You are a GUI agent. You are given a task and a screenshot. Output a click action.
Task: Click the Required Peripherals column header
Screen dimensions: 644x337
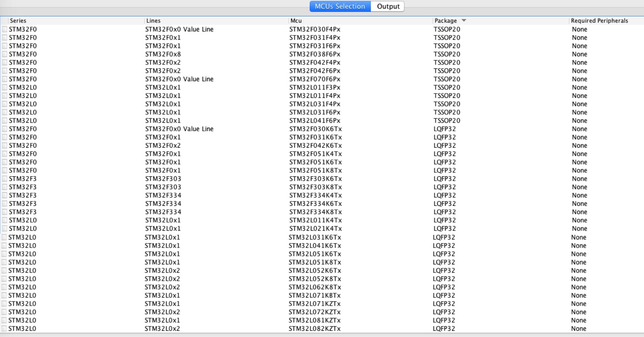tap(599, 21)
